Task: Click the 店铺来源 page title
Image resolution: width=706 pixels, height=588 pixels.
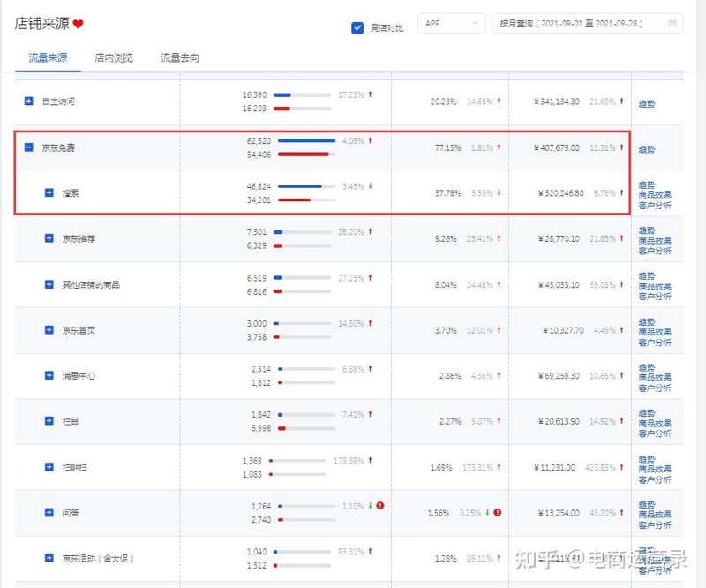Action: (x=41, y=24)
